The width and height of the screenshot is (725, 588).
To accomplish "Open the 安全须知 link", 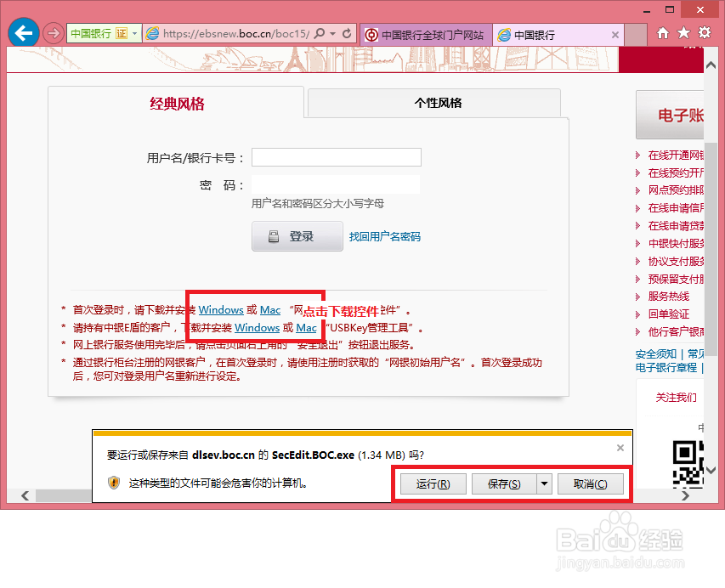I will 655,354.
